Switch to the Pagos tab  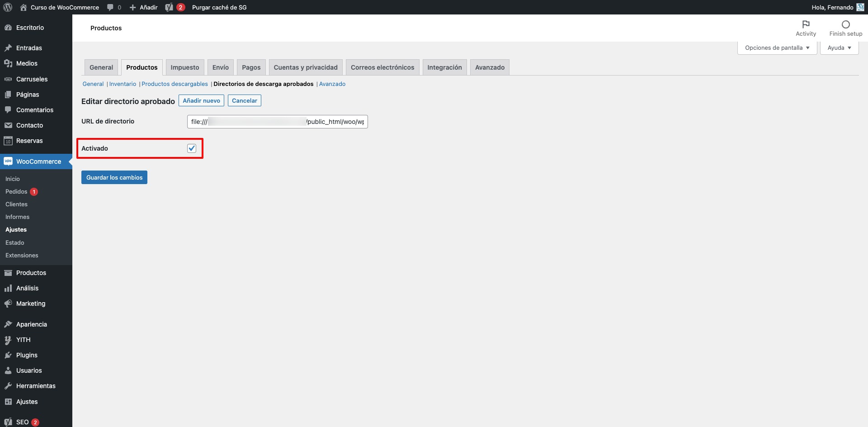[x=251, y=67]
